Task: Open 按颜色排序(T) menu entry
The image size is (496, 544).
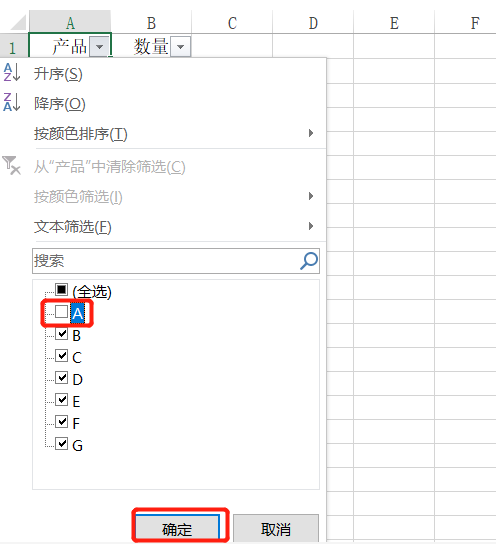Action: pos(80,134)
